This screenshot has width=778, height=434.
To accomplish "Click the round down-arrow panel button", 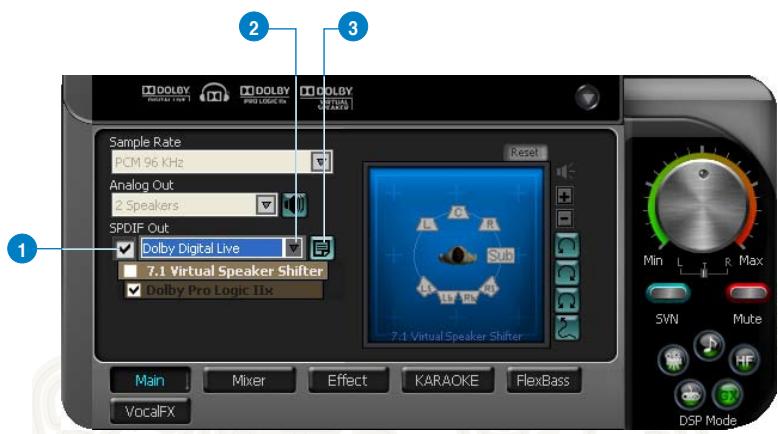I will (x=587, y=98).
